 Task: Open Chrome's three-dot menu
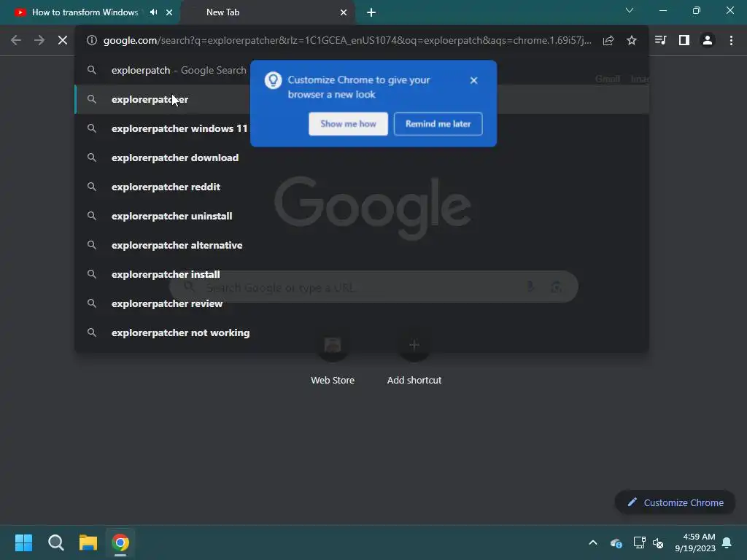click(x=731, y=41)
